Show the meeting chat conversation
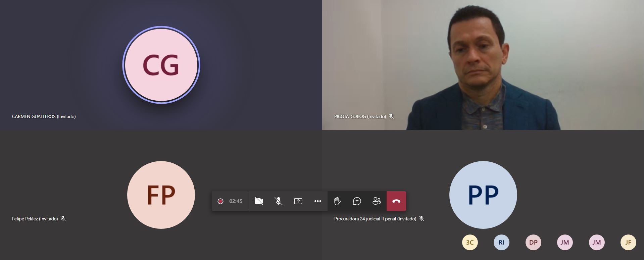The height and width of the screenshot is (260, 644). click(x=357, y=201)
